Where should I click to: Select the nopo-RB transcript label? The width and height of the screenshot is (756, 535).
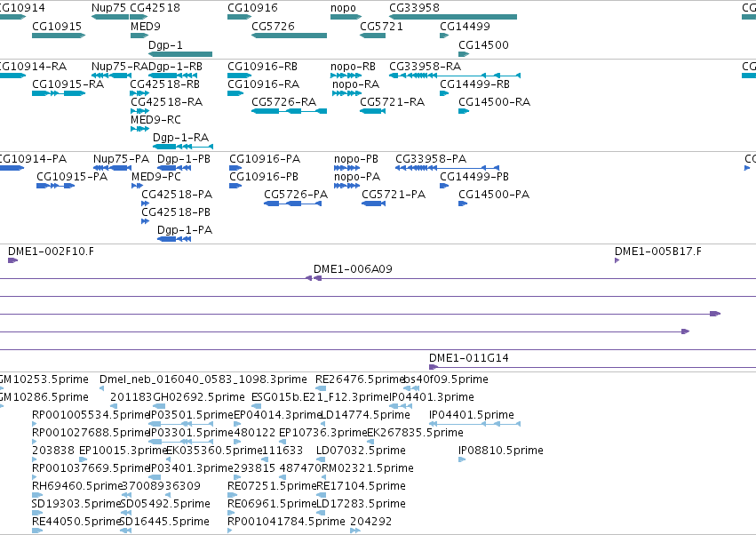(x=353, y=67)
